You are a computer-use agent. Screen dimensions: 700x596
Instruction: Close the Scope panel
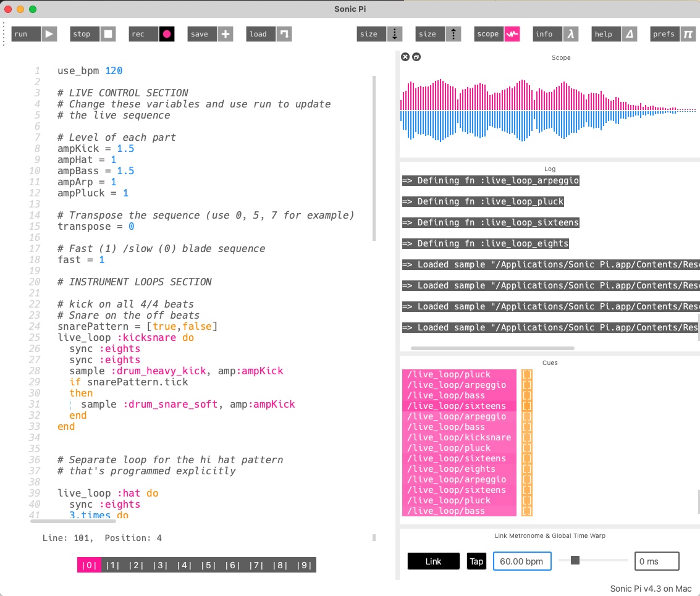click(405, 57)
